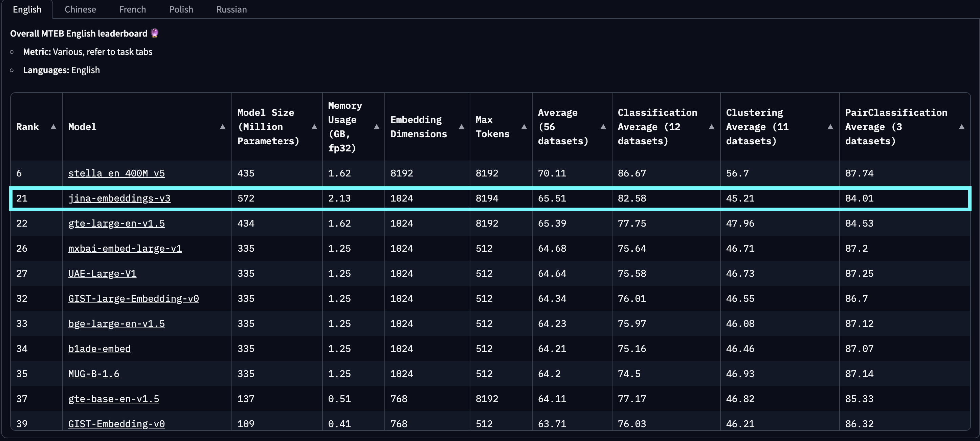Sort by Average (56 datasets) arrow
This screenshot has height=441, width=980.
coord(603,127)
